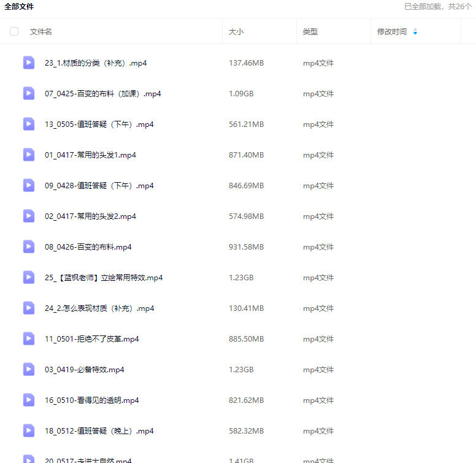Click the 全部文件 breadcrumb title
The height and width of the screenshot is (463, 476).
19,7
